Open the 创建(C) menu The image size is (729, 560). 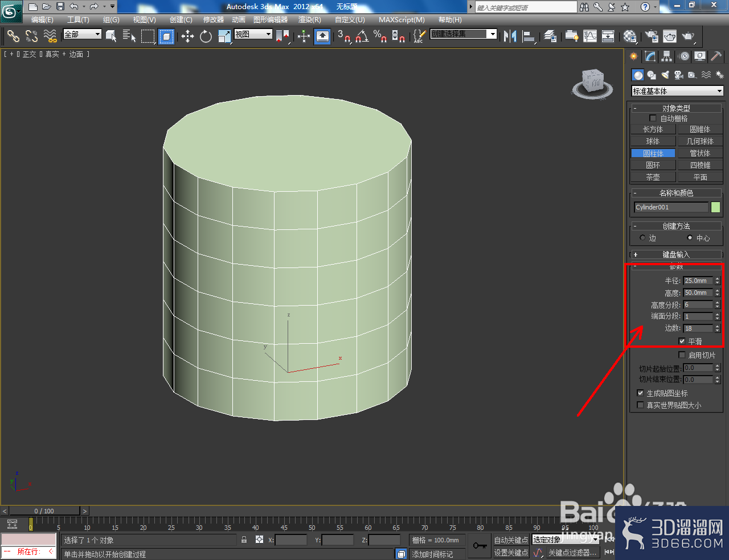[x=181, y=20]
